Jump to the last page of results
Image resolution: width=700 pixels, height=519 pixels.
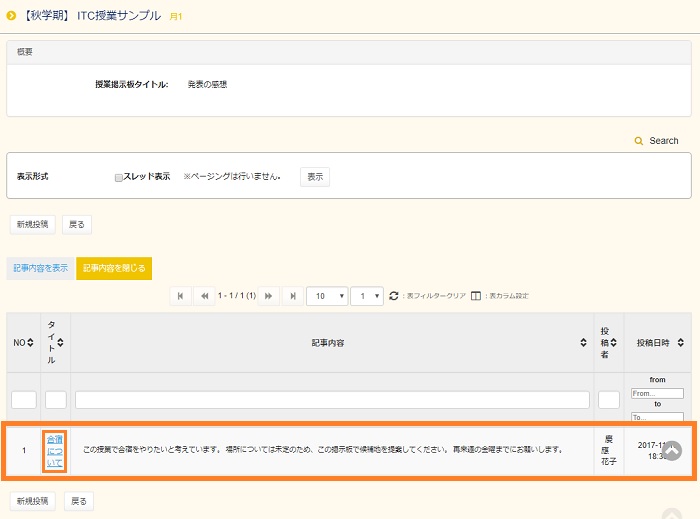292,296
